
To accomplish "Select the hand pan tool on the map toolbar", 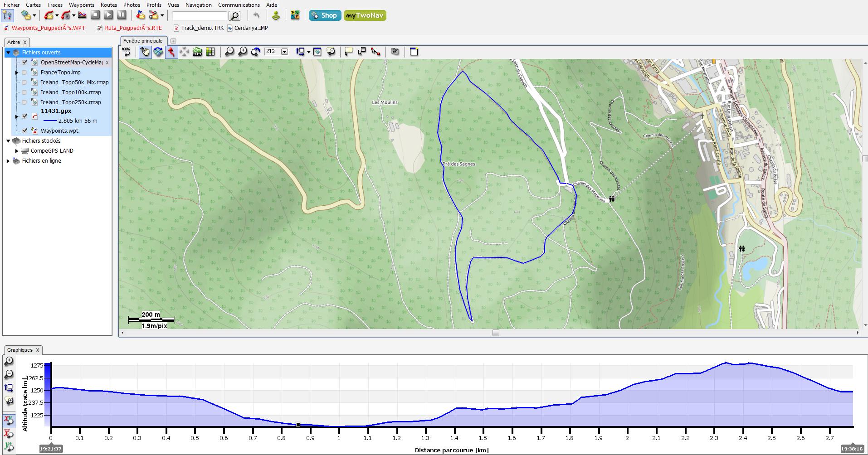I will [145, 52].
